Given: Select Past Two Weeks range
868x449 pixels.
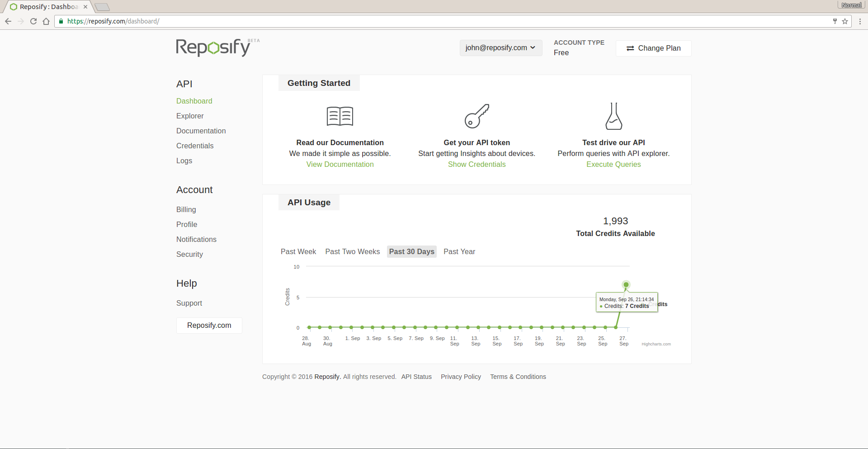Looking at the screenshot, I should pyautogui.click(x=352, y=252).
